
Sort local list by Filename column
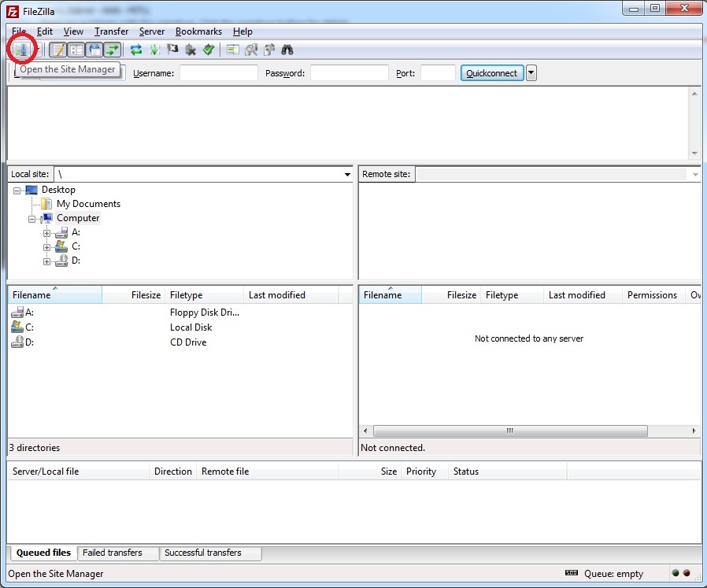click(55, 295)
